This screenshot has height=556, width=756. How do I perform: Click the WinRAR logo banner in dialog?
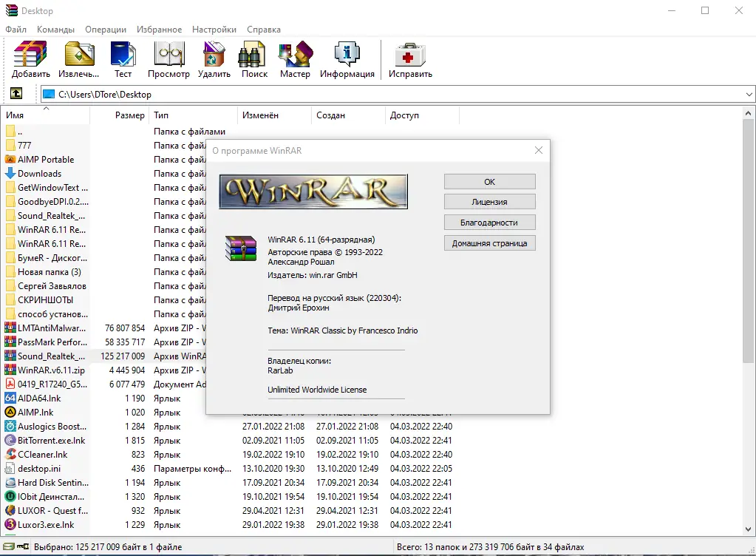(x=313, y=191)
